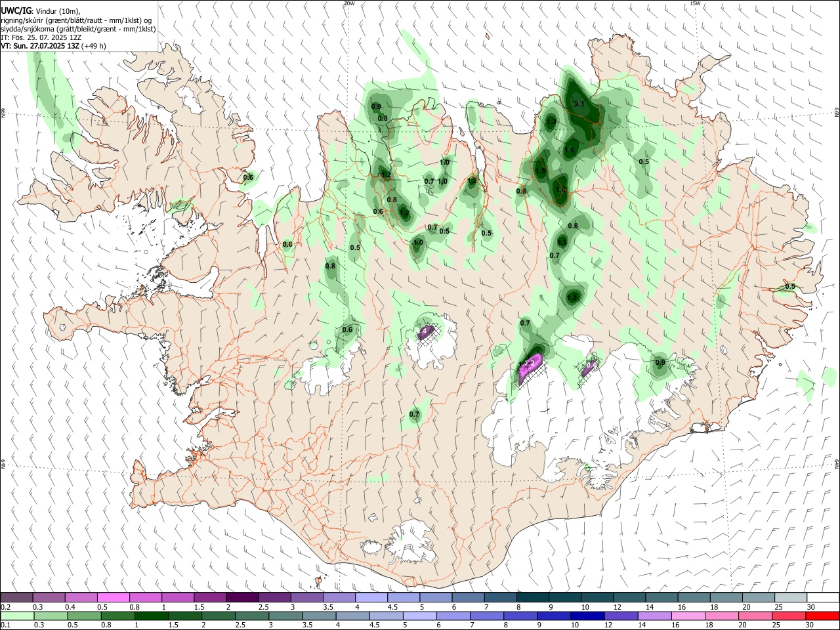Image resolution: width=840 pixels, height=630 pixels.
Task: Select the palest green 0.1 swatch in green scale
Action: tap(17, 616)
